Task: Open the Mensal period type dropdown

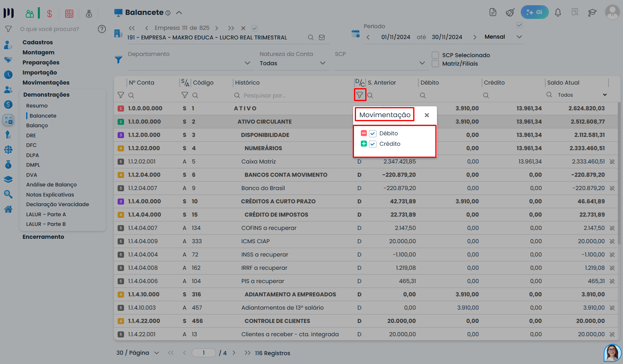Action: pos(519,37)
